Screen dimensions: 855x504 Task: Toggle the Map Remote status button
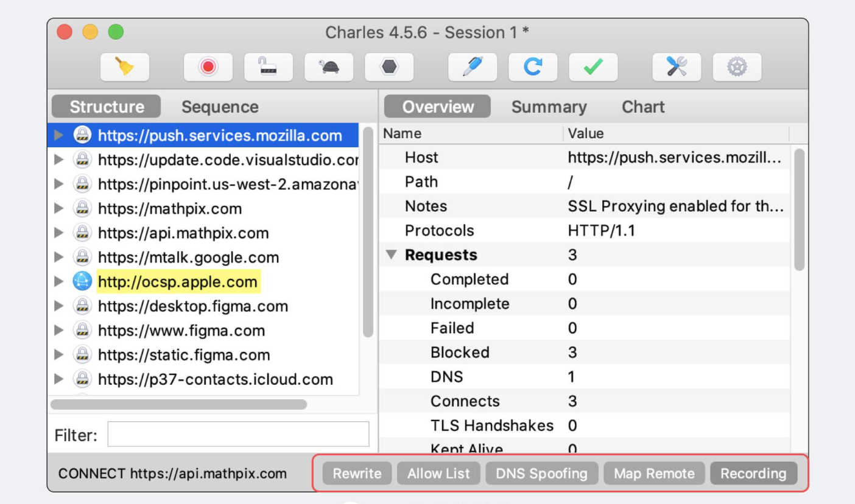(654, 474)
